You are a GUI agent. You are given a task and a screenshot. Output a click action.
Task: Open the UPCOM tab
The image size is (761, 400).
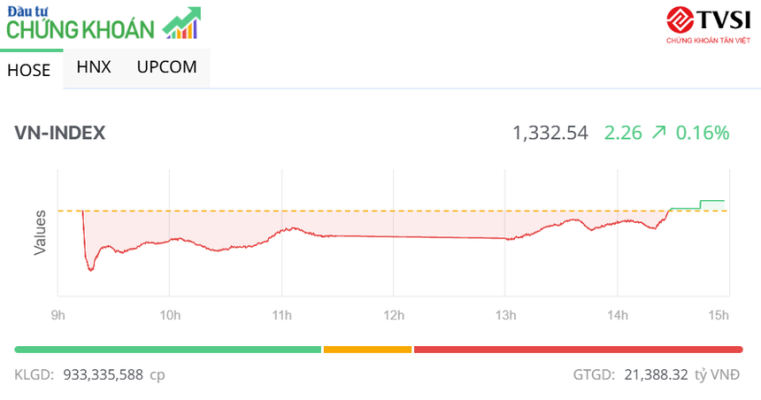pos(166,67)
